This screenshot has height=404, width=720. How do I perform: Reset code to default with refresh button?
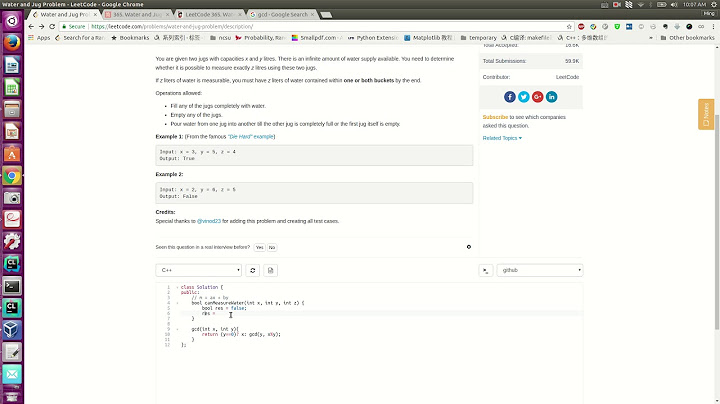(253, 270)
